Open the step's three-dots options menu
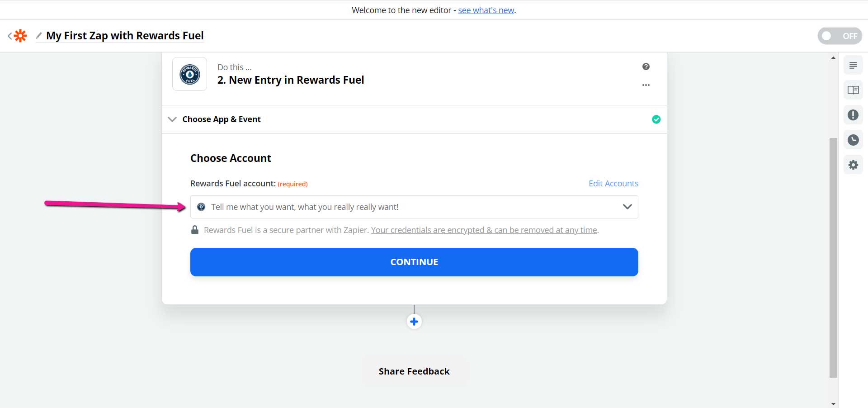The height and width of the screenshot is (408, 868). [646, 85]
